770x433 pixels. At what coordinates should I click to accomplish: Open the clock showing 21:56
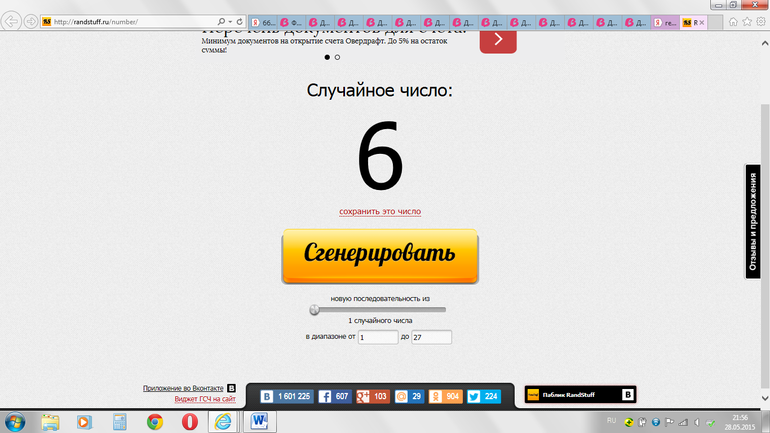coord(740,422)
